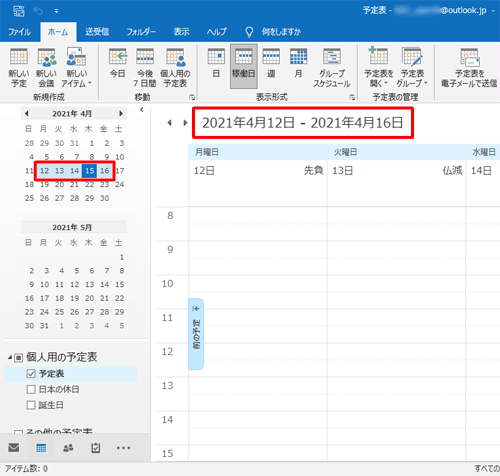Click the 10 o'clock slot on Monday
500x476 pixels.
pyautogui.click(x=258, y=284)
